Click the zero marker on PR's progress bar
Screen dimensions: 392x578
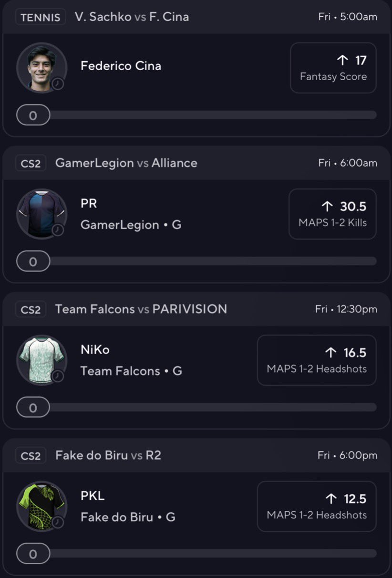point(33,261)
